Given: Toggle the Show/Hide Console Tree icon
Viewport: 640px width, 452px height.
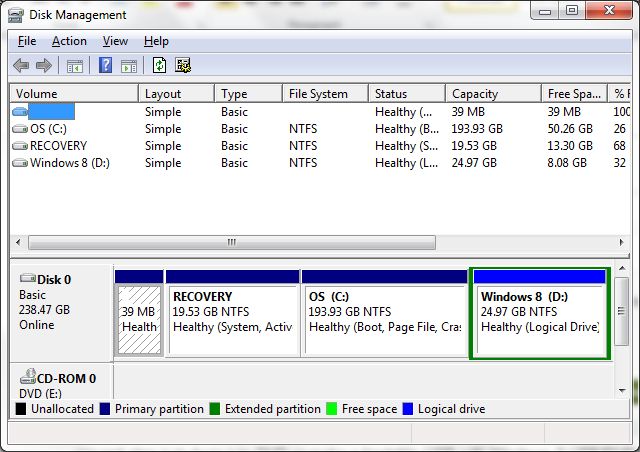Looking at the screenshot, I should pos(74,66).
